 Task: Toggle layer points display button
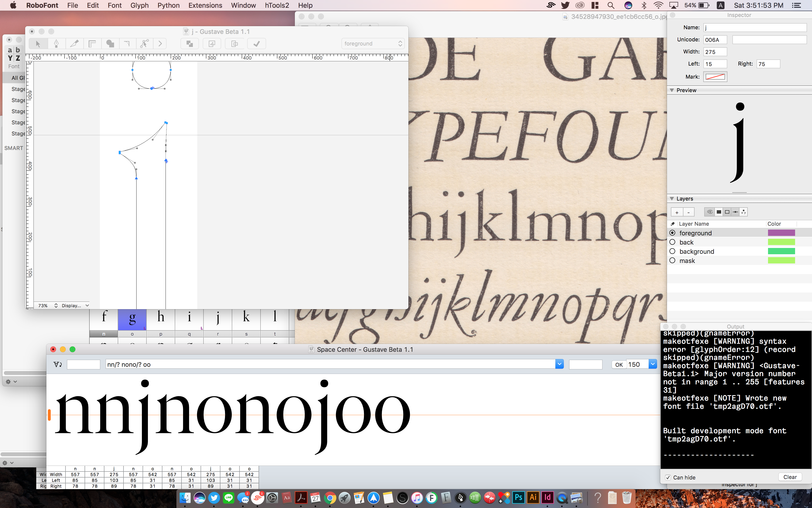coord(735,212)
